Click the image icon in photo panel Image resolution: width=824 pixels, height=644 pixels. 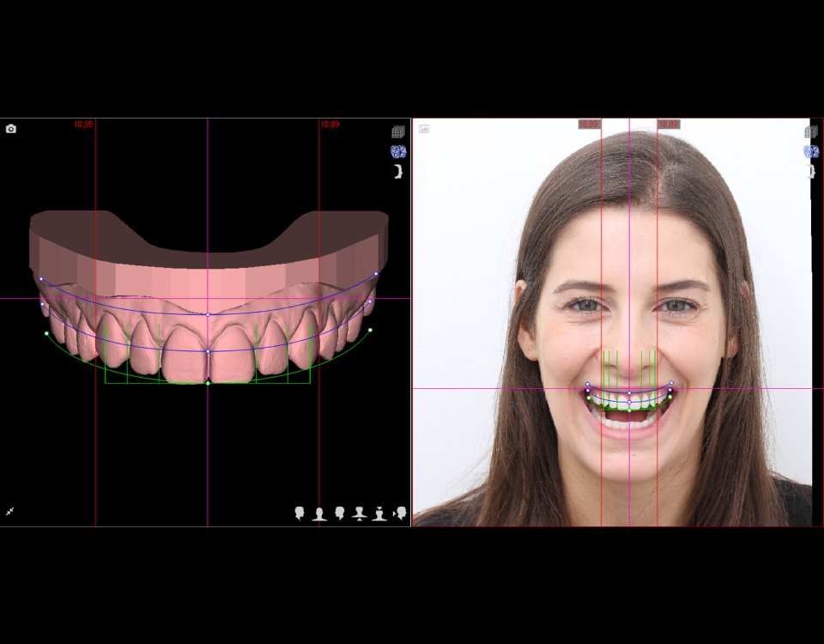424,129
